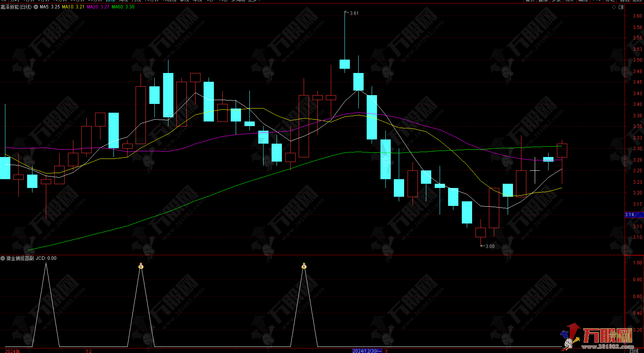Click the magenta MA20: 3.27 label
Viewport: 644px width, 353px height.
(x=98, y=7)
